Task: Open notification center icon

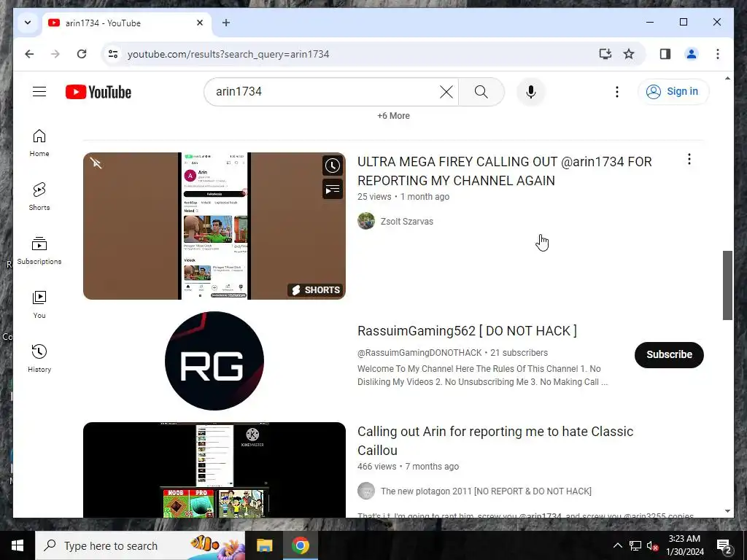Action: [724, 545]
